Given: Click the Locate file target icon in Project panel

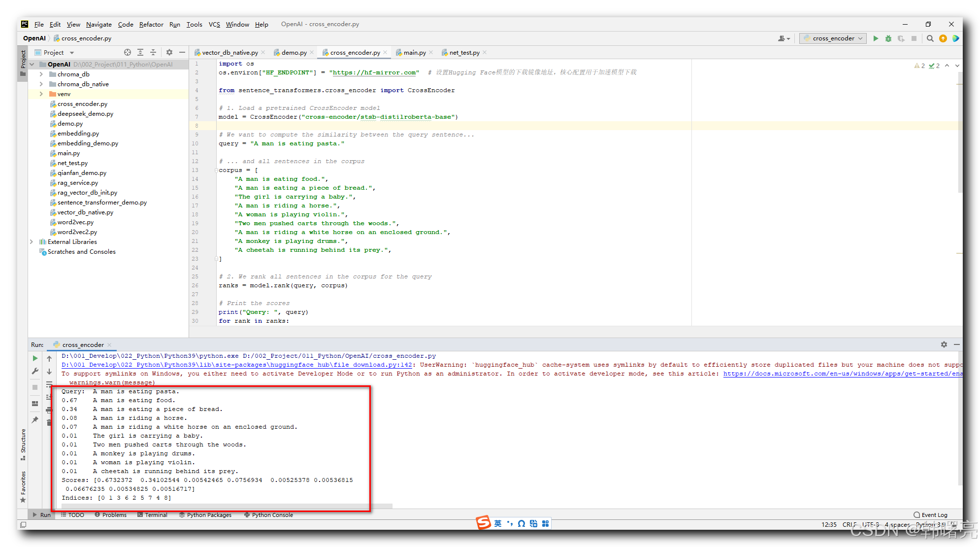Looking at the screenshot, I should [x=128, y=52].
